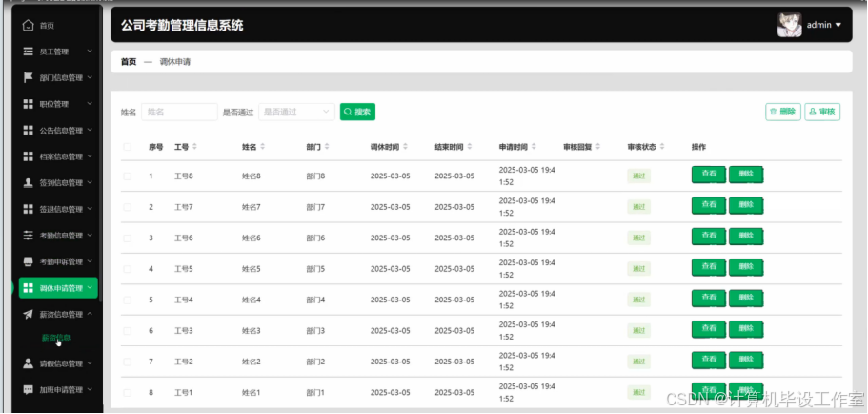The width and height of the screenshot is (868, 414).
Task: Click the 部门4 cell
Action: [315, 300]
